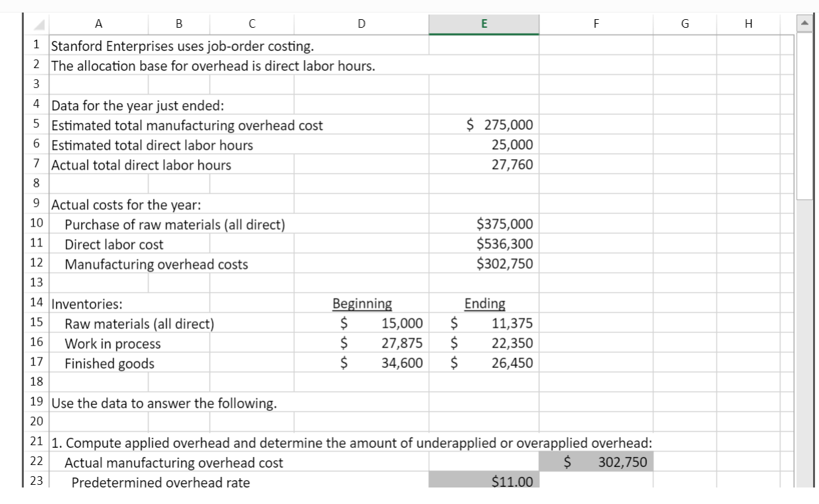
Task: Click ending raw materials value 11,375
Action: tap(484, 324)
